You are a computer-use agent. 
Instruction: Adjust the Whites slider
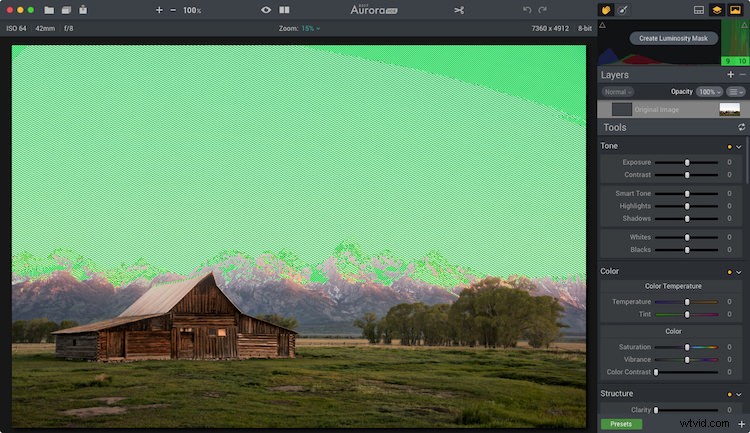coord(686,237)
